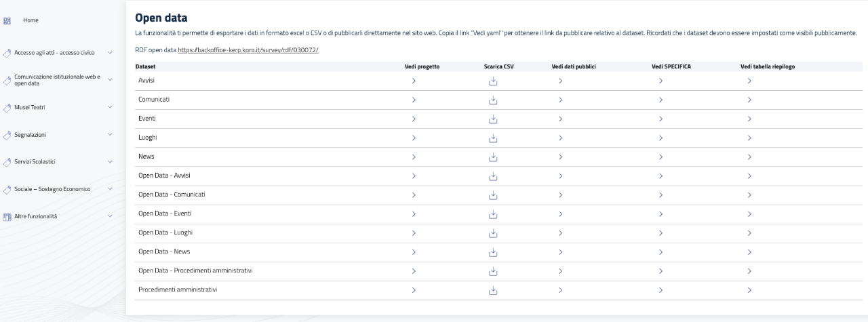View project arrow for Comunicati dataset
Screen dimensions: 868x322
click(414, 100)
